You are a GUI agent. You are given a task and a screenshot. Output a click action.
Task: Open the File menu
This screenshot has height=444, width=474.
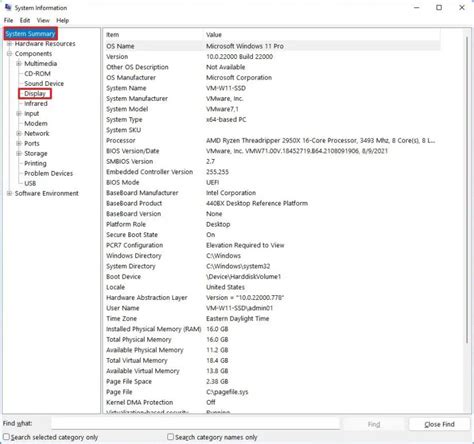click(x=8, y=20)
